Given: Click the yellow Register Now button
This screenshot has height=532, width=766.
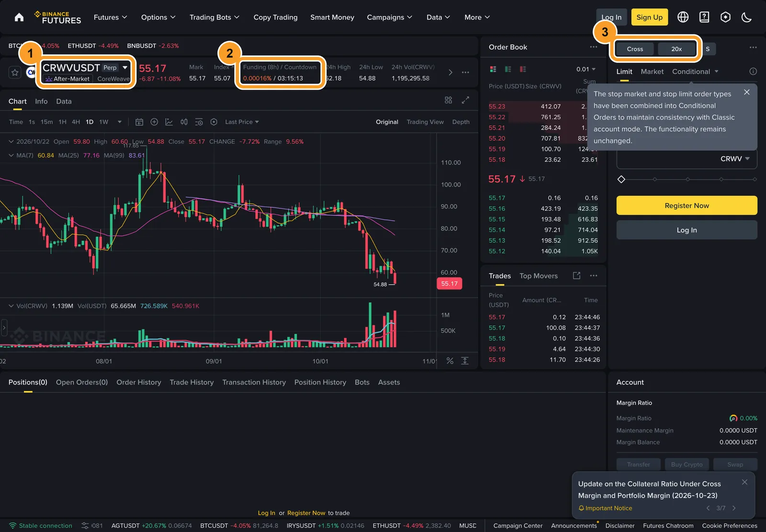Looking at the screenshot, I should [687, 205].
